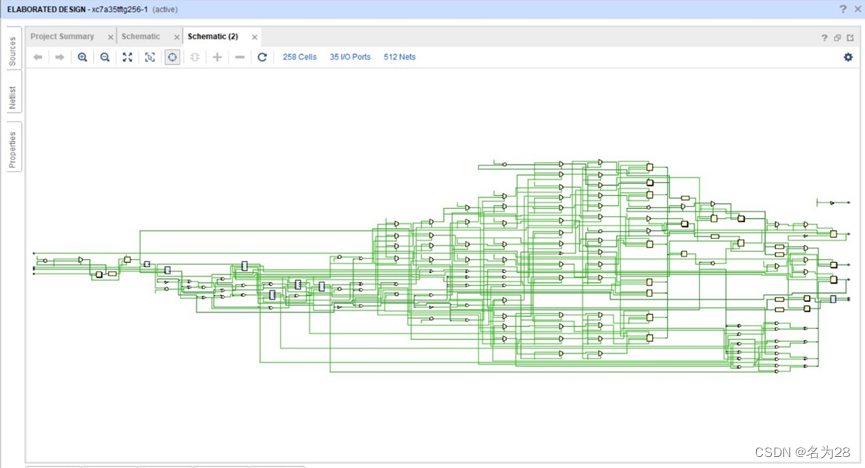
Task: Click the Zoom In magnifier icon
Action: (82, 57)
